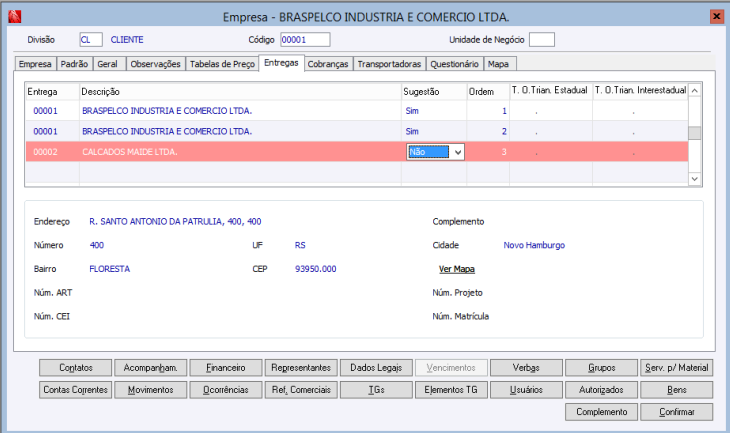Image resolution: width=730 pixels, height=433 pixels.
Task: Click the grid scrollbar down arrow
Action: click(x=695, y=179)
